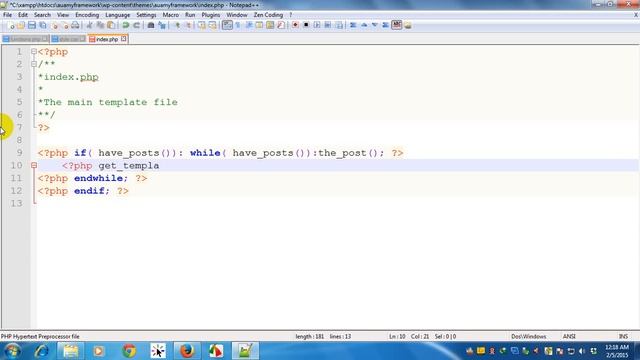
Task: Open the Windows Start button
Action: click(x=12, y=351)
